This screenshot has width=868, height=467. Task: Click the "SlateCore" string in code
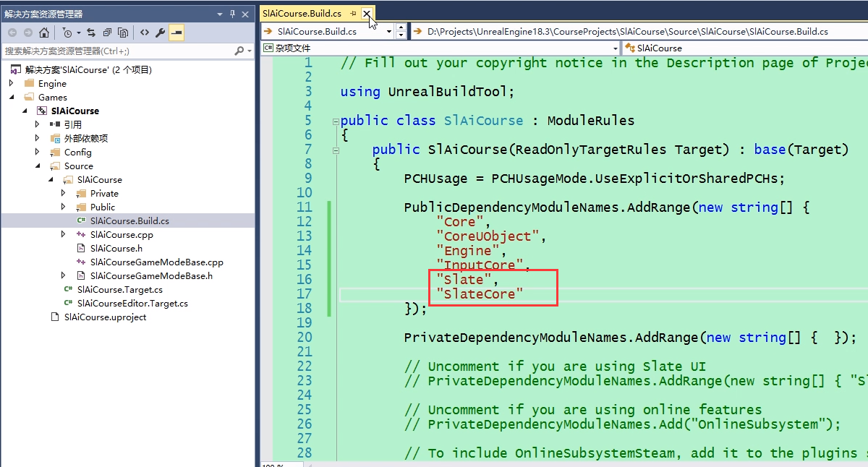point(480,294)
